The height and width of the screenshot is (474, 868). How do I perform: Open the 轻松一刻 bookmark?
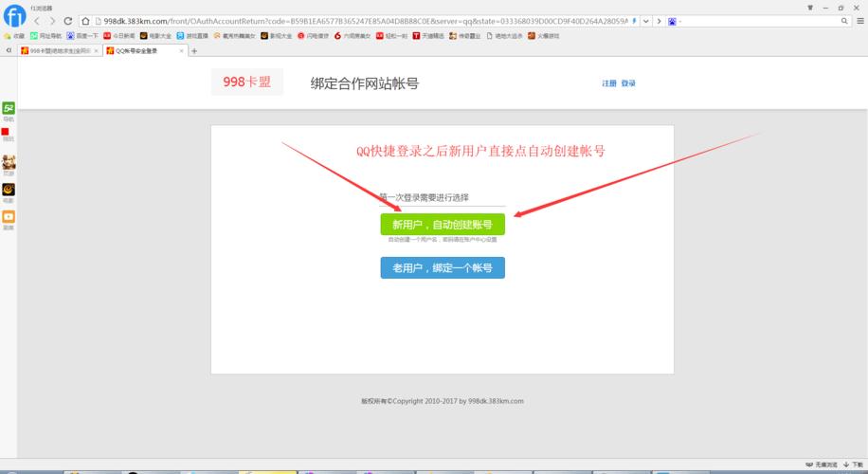[x=392, y=35]
